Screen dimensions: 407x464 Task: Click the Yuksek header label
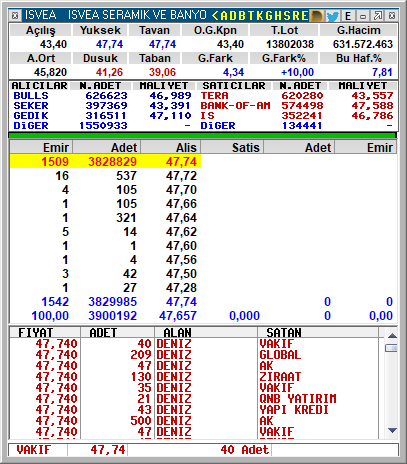click(100, 30)
